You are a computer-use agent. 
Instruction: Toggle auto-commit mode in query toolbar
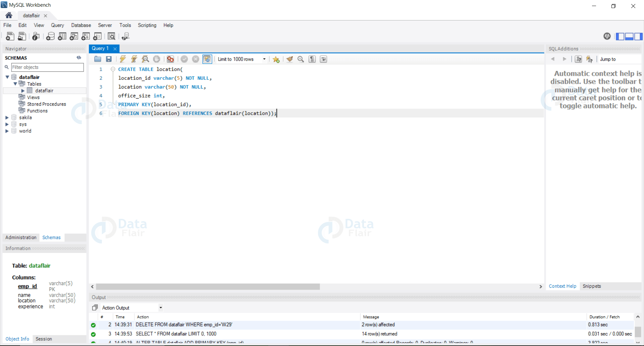point(207,59)
